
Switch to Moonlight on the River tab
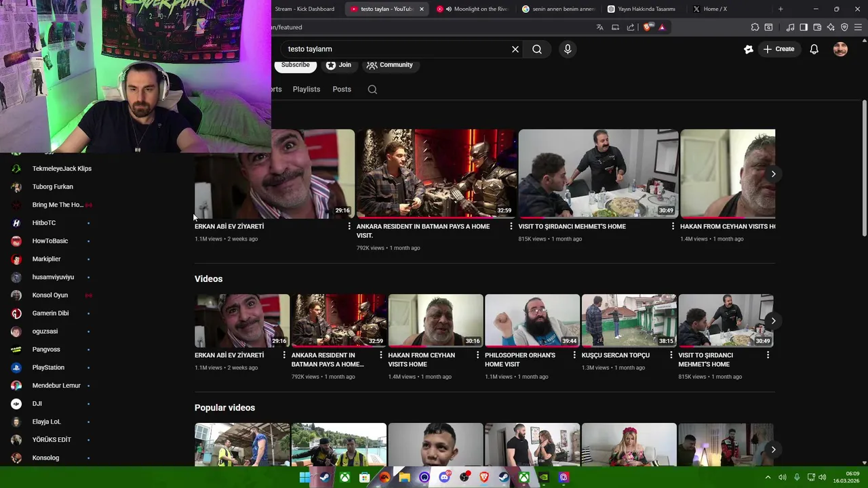click(475, 9)
